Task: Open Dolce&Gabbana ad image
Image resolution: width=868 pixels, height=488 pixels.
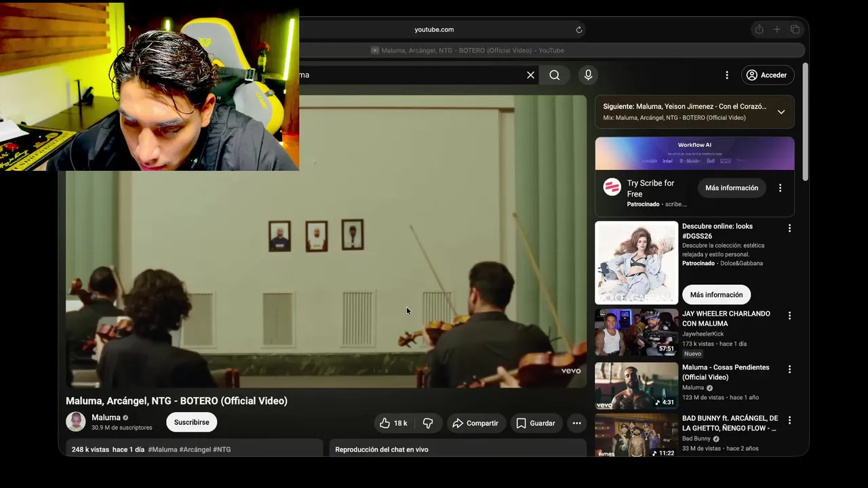Action: [x=636, y=263]
